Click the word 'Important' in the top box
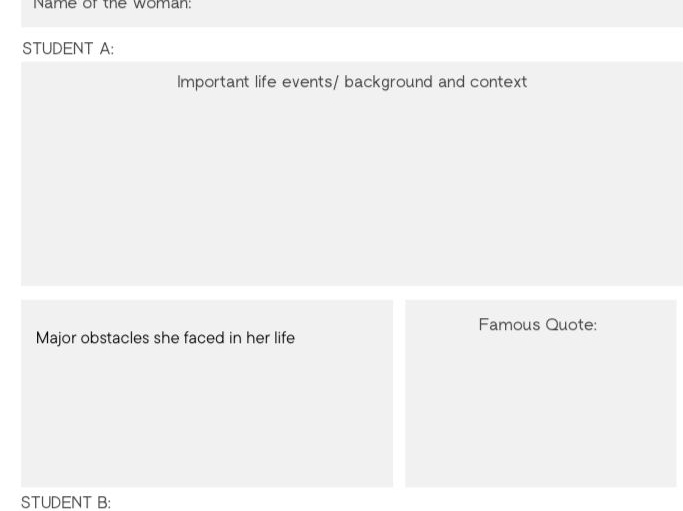683x511 pixels. click(213, 82)
